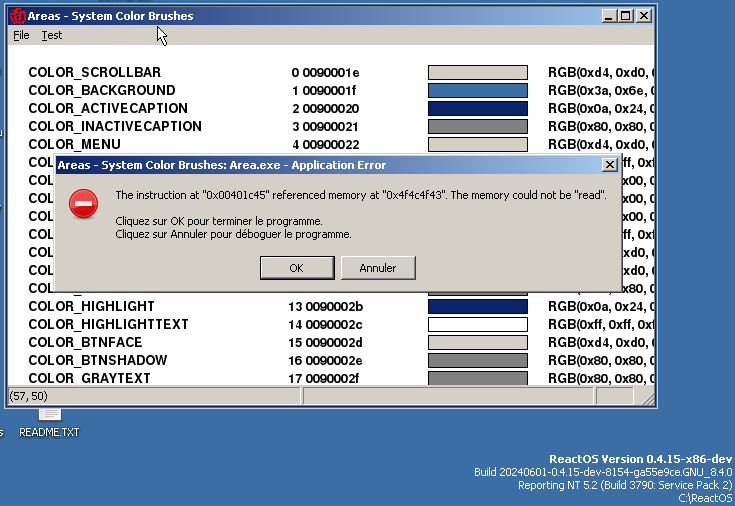Click the value 3 00900021

[325, 127]
